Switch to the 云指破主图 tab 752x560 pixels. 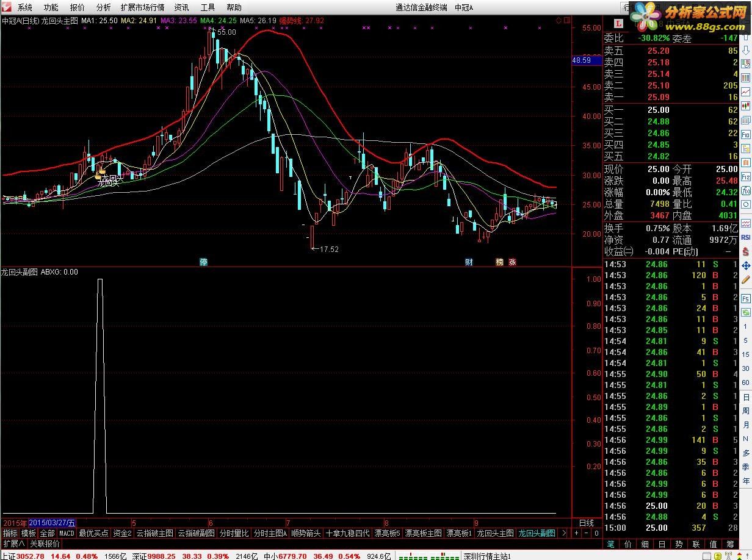(154, 533)
